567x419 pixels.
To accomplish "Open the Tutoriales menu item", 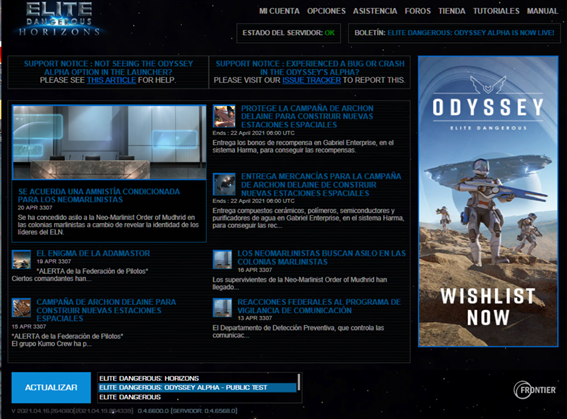I will (496, 11).
